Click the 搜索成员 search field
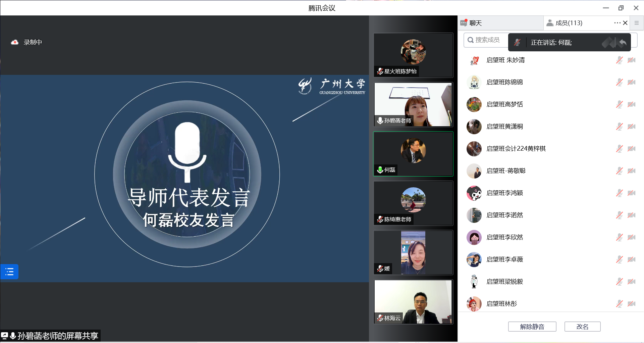Screen dimensions: 644x343 coord(487,40)
